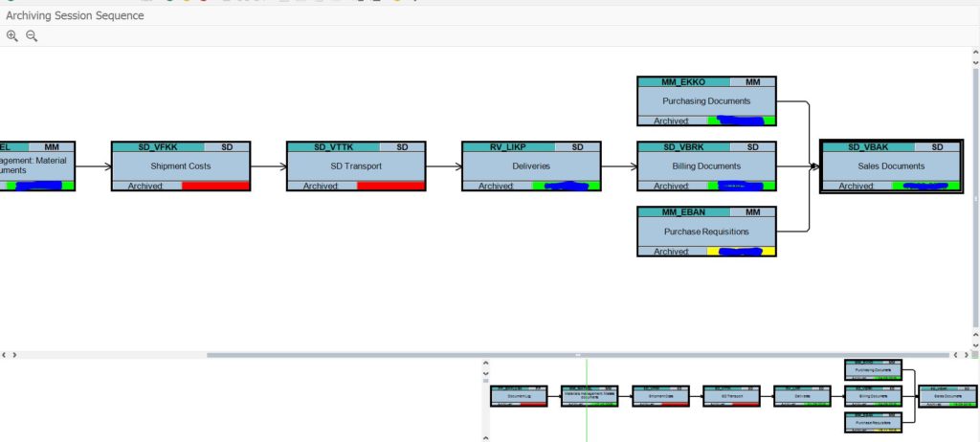Select the SD_VBRK Billing Documents node
The image size is (980, 442).
click(x=706, y=166)
